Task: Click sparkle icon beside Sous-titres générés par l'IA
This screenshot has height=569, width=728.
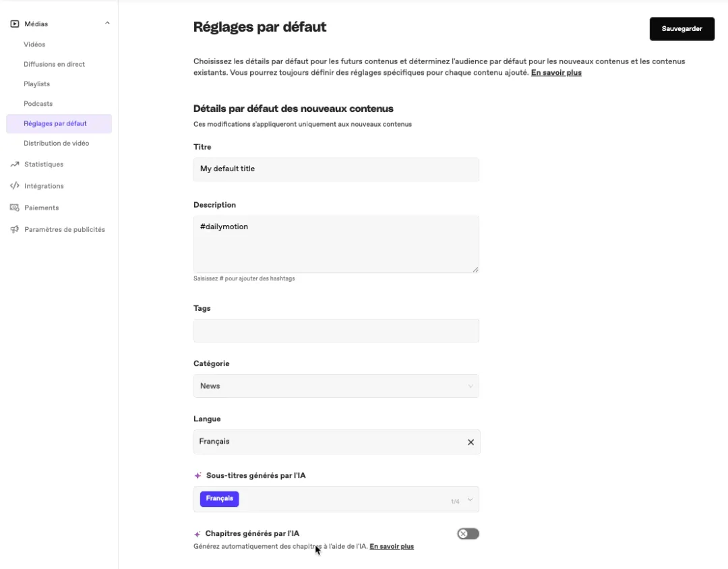Action: [x=198, y=476]
